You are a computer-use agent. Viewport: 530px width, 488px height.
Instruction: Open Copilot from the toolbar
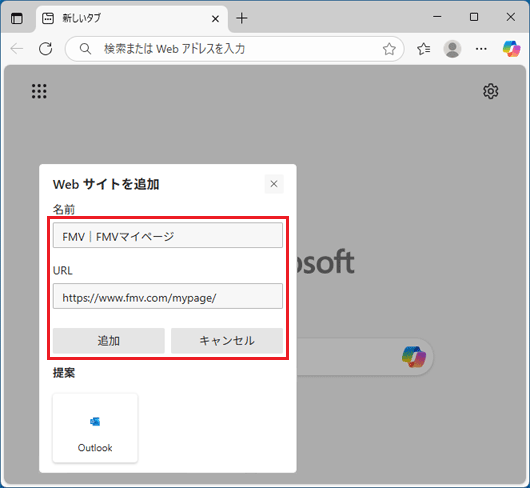511,49
